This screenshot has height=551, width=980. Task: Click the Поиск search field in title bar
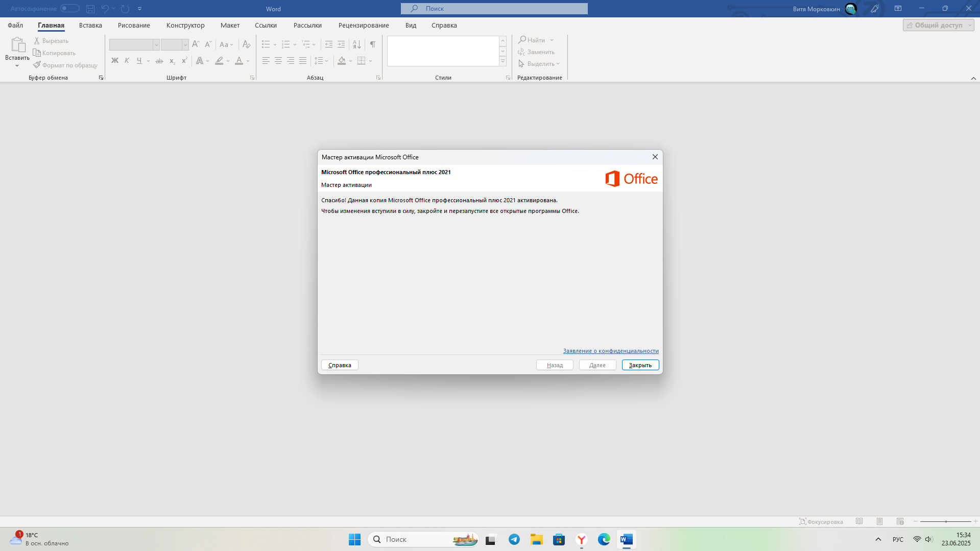point(494,9)
